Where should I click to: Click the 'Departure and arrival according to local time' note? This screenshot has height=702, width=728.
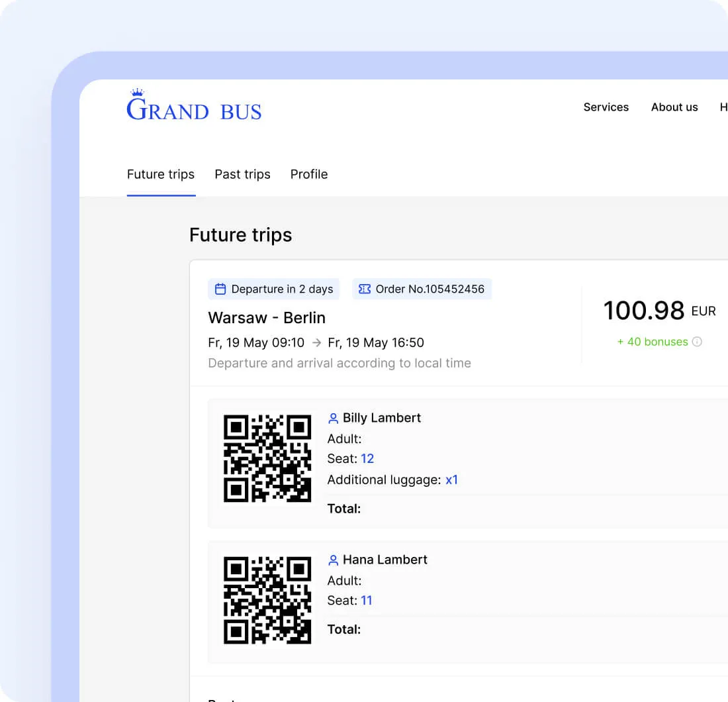click(x=340, y=364)
